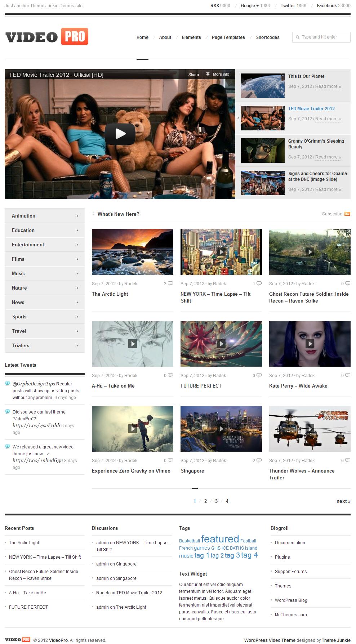The width and height of the screenshot is (356, 644).
Task: Open pagination page 3
Action: click(216, 501)
